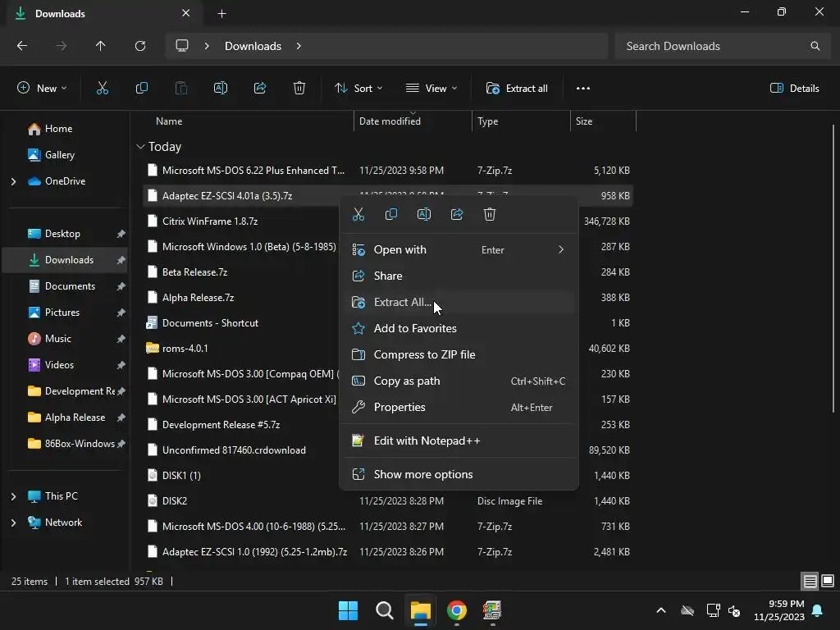
Task: Open Desktop in quick access
Action: (x=64, y=234)
